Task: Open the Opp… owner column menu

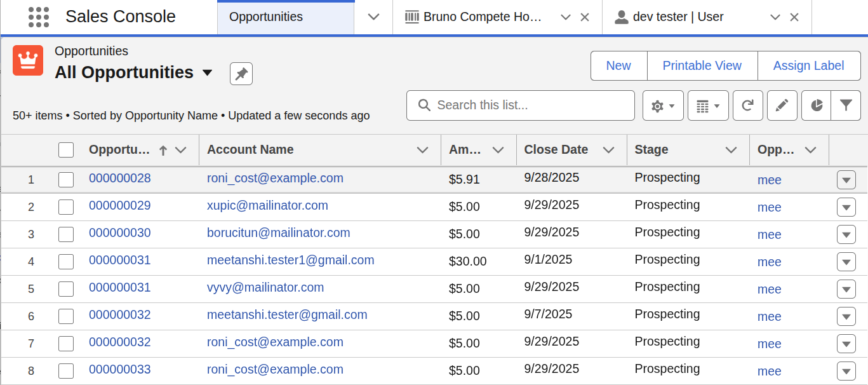Action: click(x=810, y=150)
